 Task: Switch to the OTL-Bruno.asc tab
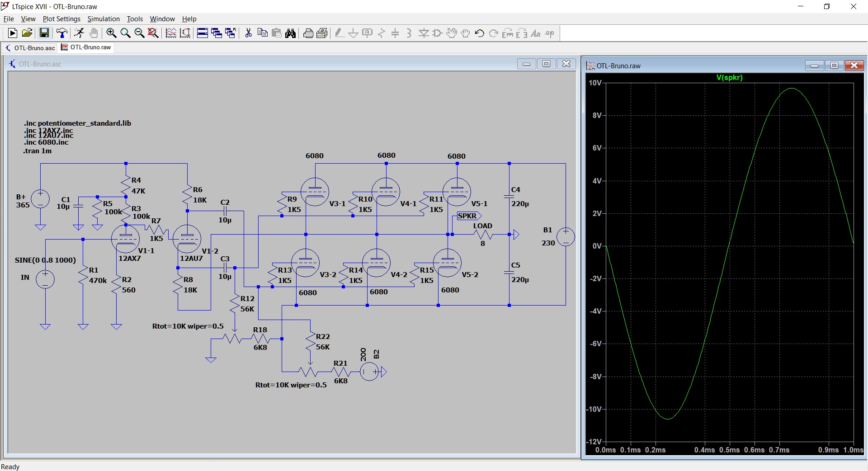[30, 47]
